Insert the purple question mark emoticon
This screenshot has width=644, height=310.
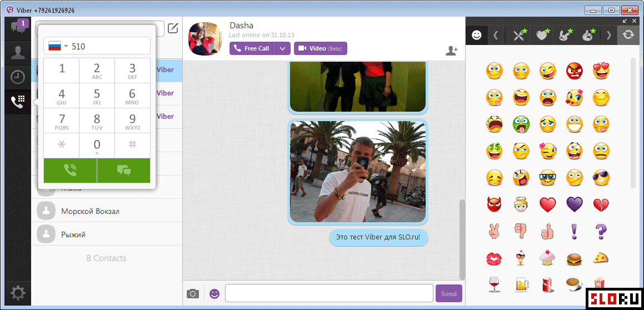(601, 232)
